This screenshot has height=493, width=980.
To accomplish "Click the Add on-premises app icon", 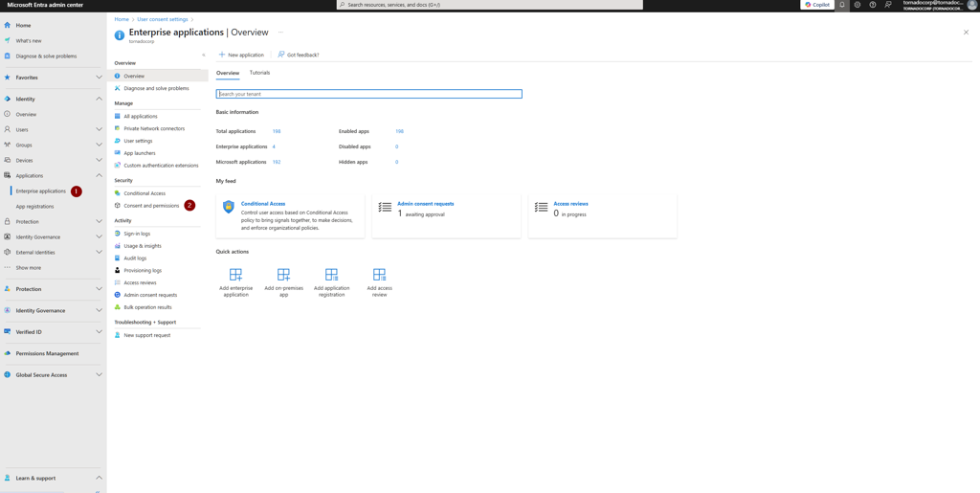I will pos(283,275).
